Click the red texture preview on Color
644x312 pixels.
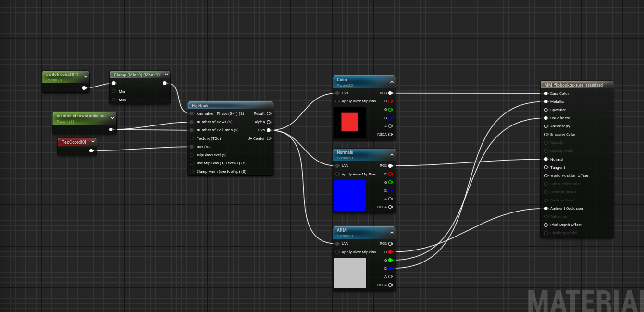(349, 122)
